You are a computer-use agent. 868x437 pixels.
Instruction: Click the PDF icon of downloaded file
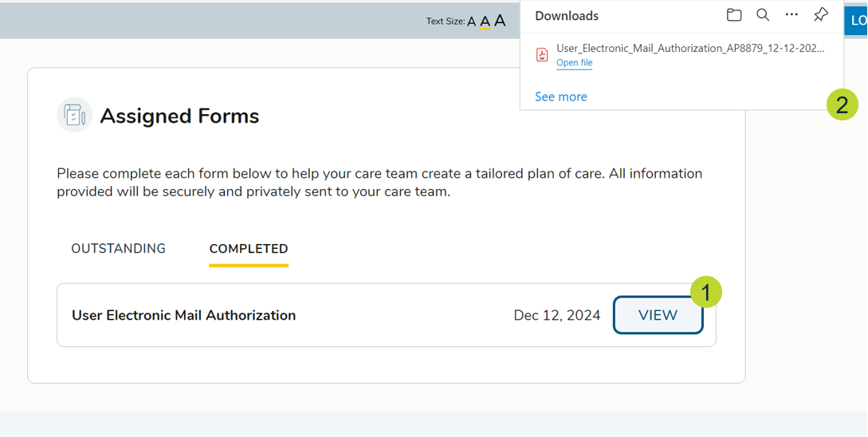tap(542, 55)
